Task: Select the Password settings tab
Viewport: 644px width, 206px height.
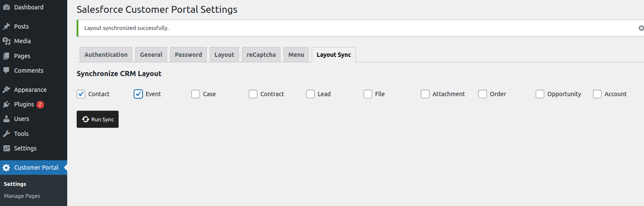Action: pyautogui.click(x=188, y=55)
